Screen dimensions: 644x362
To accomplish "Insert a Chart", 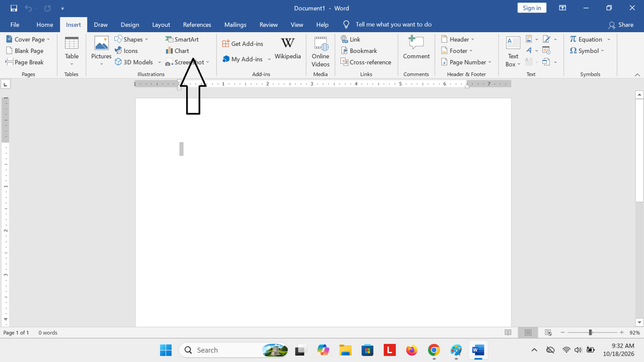I will tap(177, 51).
